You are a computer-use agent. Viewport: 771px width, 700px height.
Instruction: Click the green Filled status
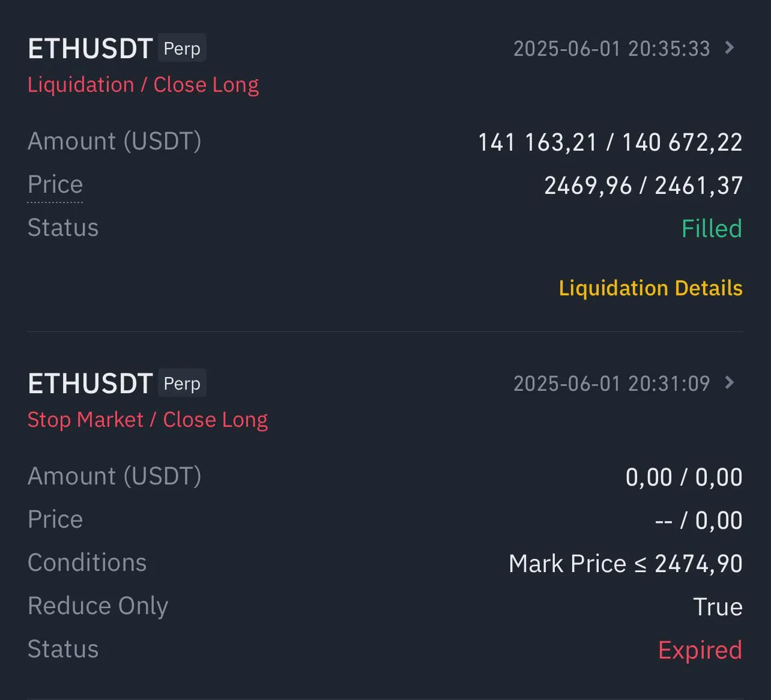point(712,229)
